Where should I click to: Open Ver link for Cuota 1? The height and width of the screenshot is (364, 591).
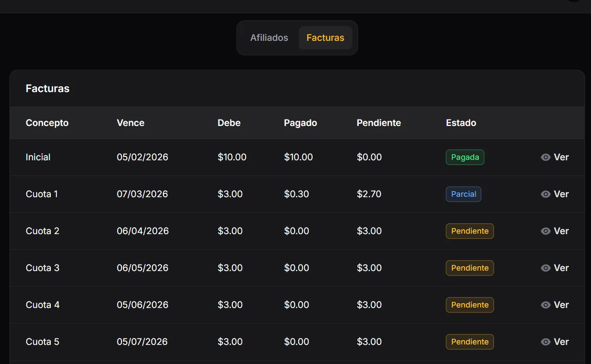pos(555,194)
